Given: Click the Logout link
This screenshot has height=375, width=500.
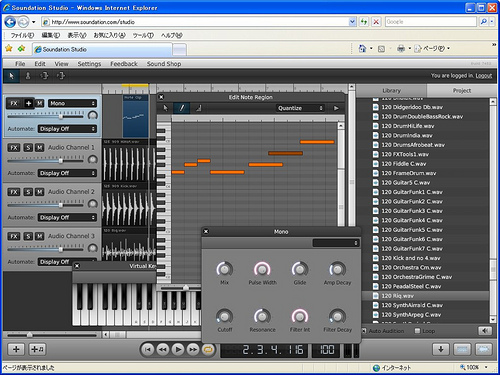Looking at the screenshot, I should [x=484, y=76].
